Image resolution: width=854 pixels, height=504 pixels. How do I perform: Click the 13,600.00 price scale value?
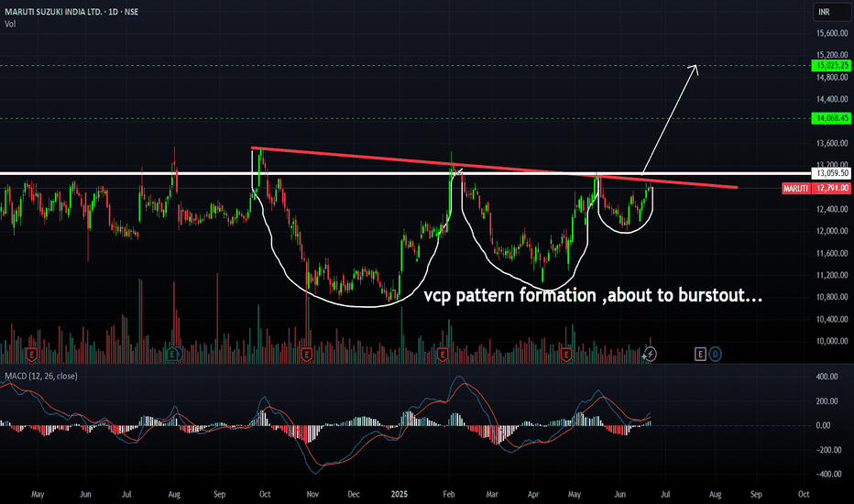click(x=832, y=143)
